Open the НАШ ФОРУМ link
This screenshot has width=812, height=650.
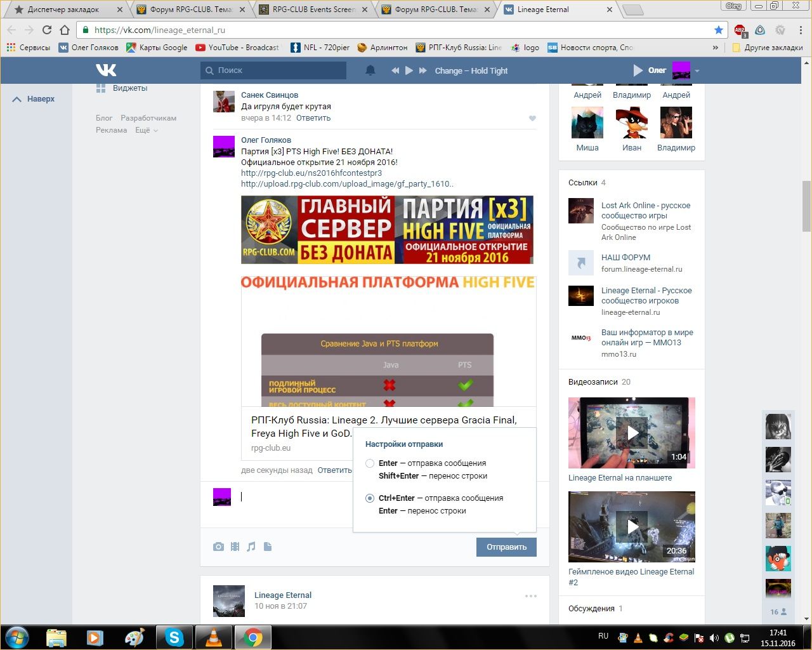click(625, 258)
